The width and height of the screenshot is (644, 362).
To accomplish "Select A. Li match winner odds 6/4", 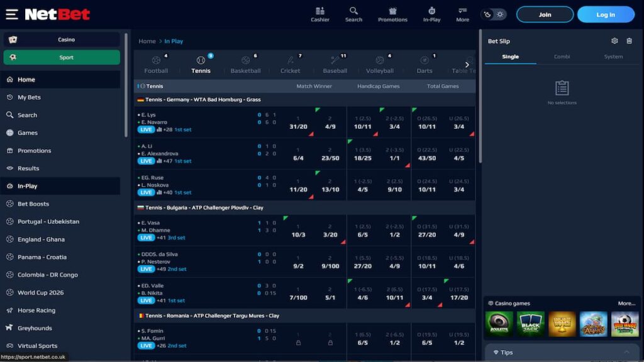I will coord(299,154).
